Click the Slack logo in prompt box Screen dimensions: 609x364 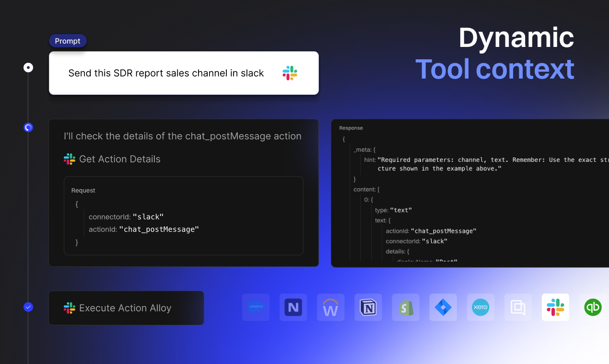(x=290, y=73)
